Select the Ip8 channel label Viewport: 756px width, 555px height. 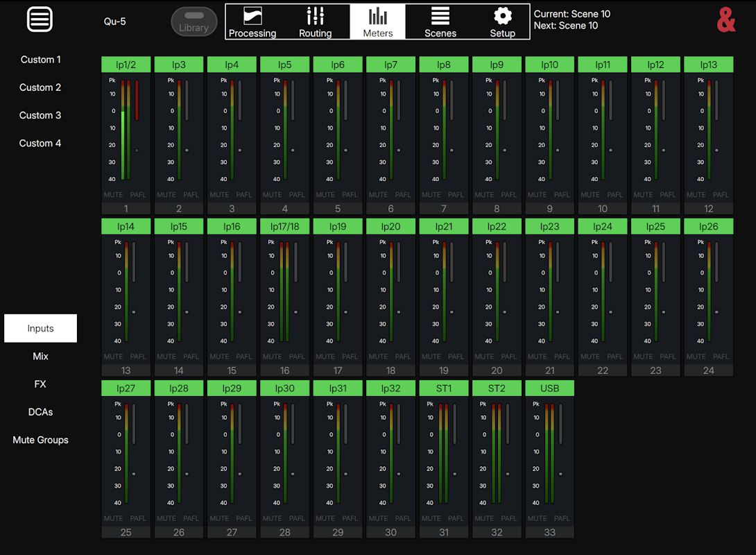(444, 65)
